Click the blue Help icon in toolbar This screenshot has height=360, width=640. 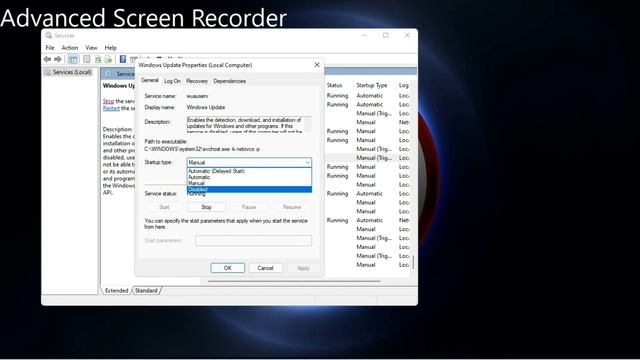pos(123,60)
